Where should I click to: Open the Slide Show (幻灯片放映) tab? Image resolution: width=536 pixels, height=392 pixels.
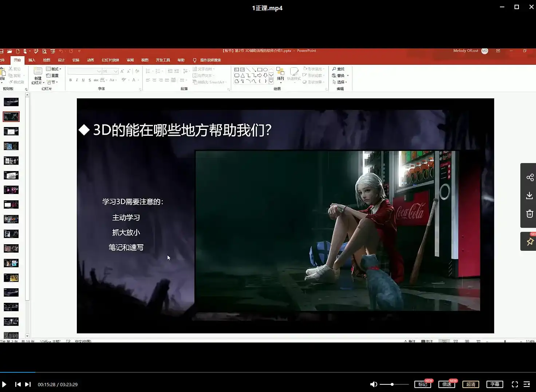tap(110, 60)
